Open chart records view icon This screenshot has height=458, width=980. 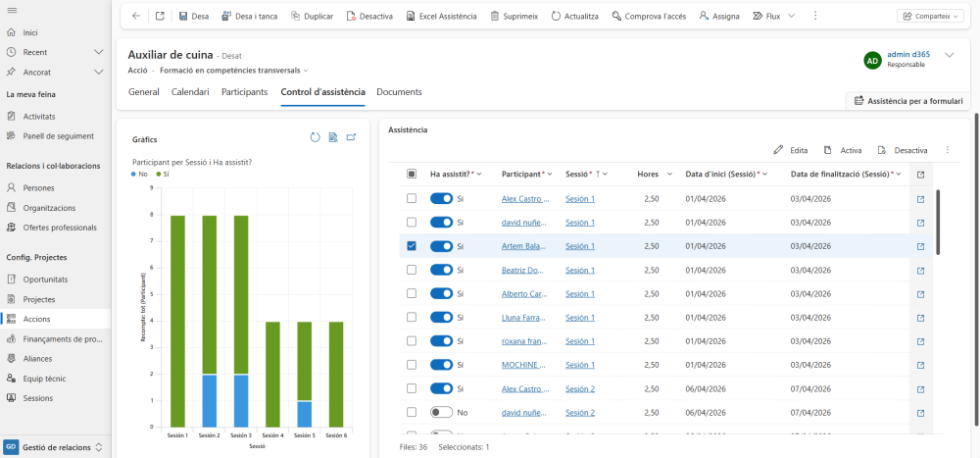click(333, 137)
